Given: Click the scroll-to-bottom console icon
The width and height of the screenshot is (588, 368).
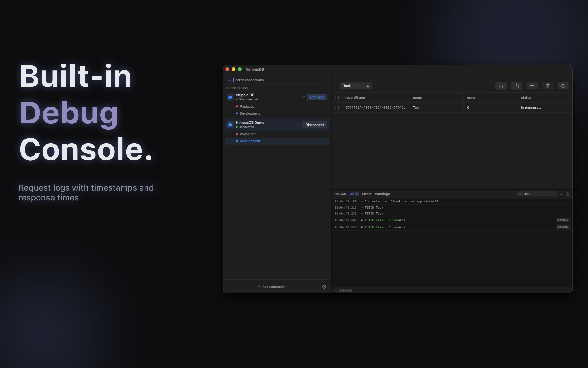Looking at the screenshot, I should (x=561, y=194).
